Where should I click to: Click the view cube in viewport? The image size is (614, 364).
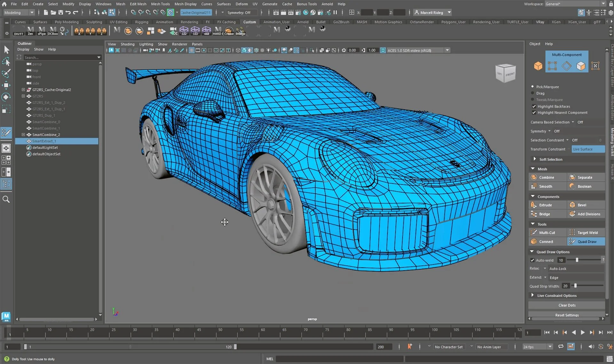[505, 73]
